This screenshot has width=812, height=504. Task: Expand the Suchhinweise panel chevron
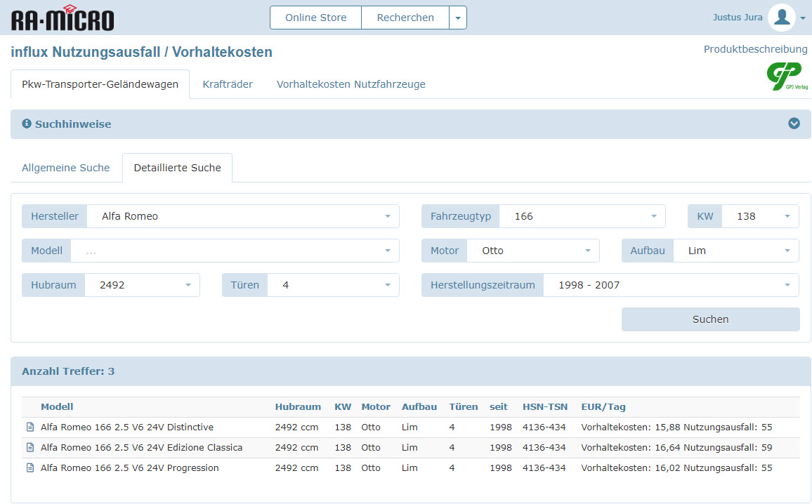tap(794, 123)
